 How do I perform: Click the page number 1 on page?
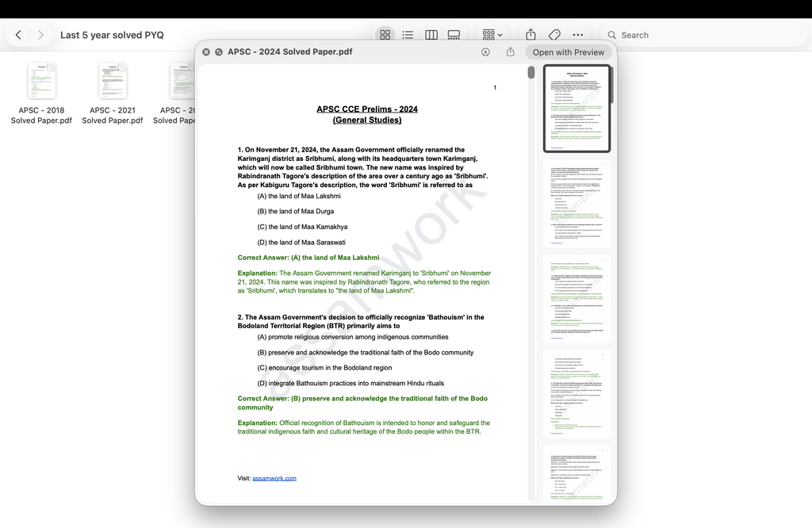495,88
